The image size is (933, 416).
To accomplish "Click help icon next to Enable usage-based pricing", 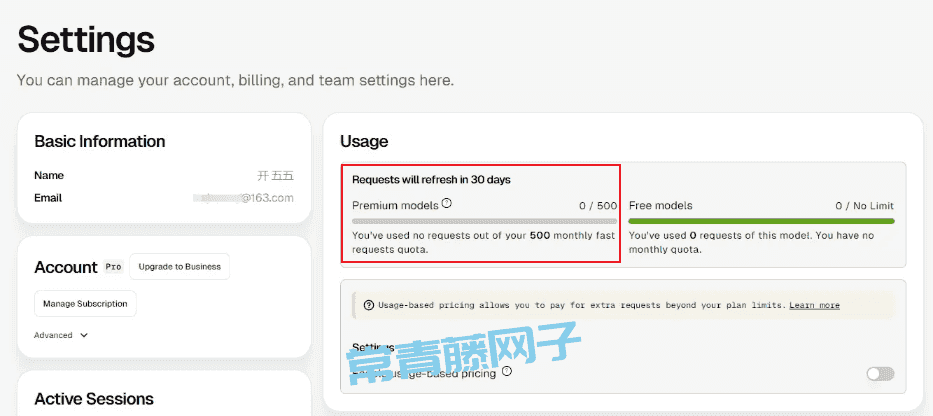I will pyautogui.click(x=506, y=371).
